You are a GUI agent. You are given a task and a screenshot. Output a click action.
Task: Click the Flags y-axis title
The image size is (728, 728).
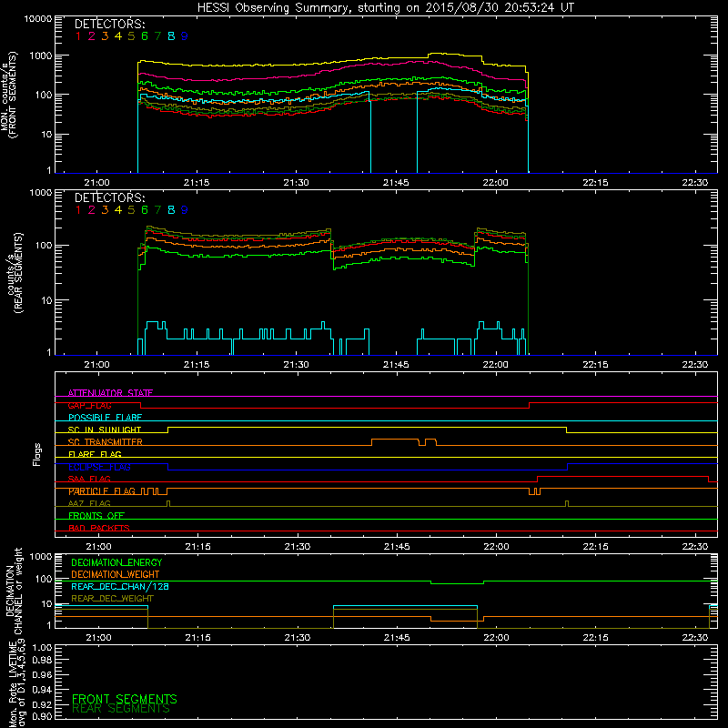coord(37,454)
